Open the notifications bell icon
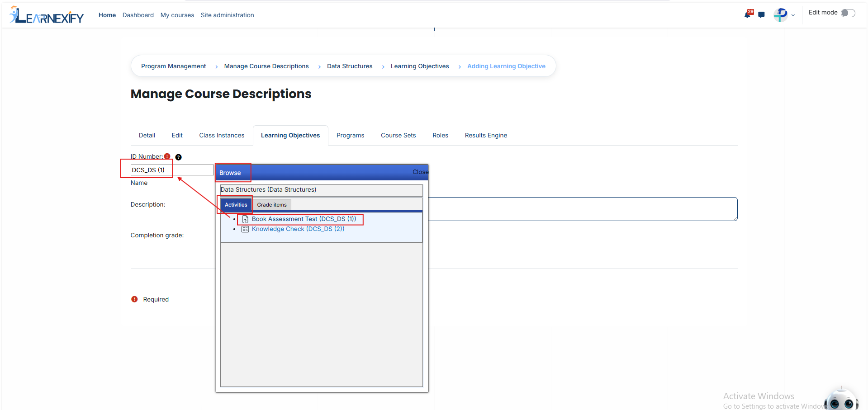868x410 pixels. click(x=748, y=14)
